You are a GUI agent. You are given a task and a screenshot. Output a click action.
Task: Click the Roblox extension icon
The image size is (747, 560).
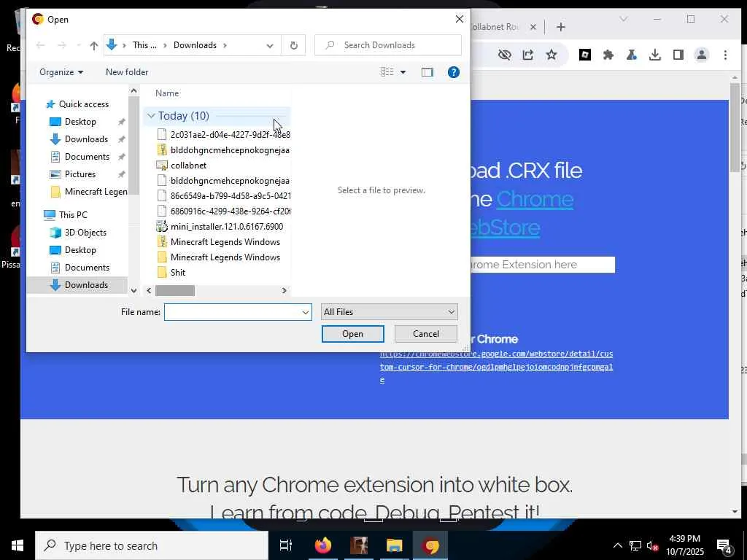[x=585, y=55]
